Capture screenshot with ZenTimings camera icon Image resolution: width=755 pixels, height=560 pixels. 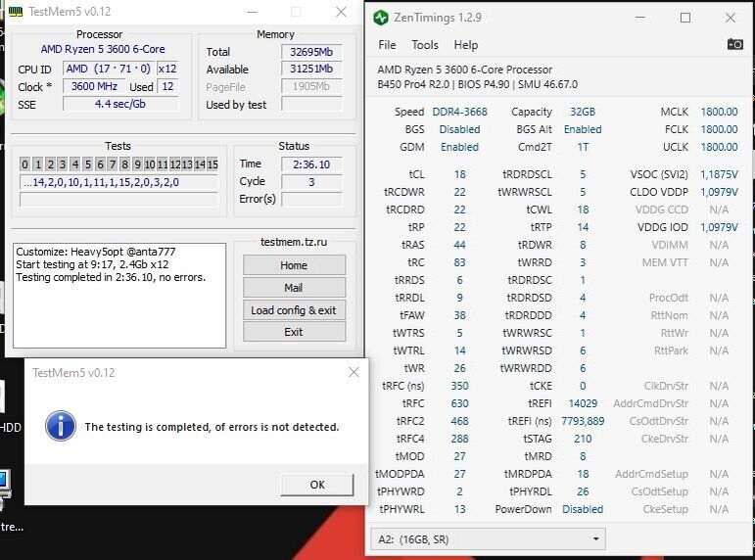[x=734, y=44]
